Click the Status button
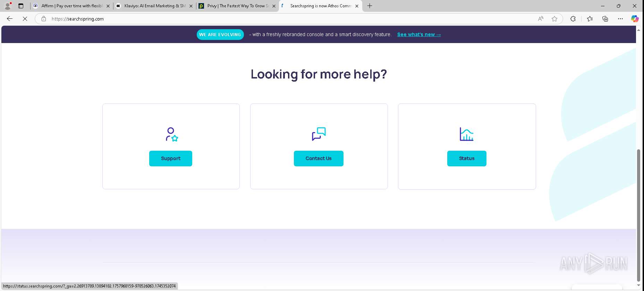The image size is (644, 291). click(x=467, y=158)
